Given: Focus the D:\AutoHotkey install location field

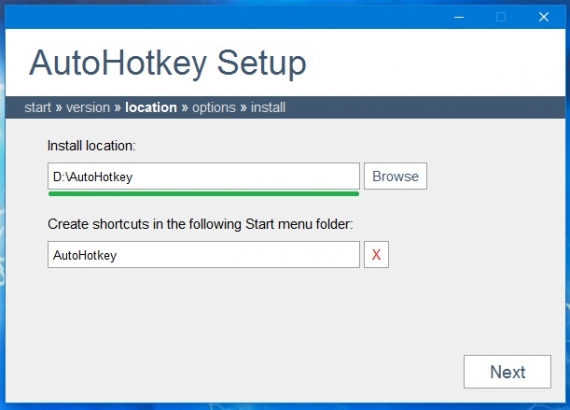Looking at the screenshot, I should [x=204, y=176].
